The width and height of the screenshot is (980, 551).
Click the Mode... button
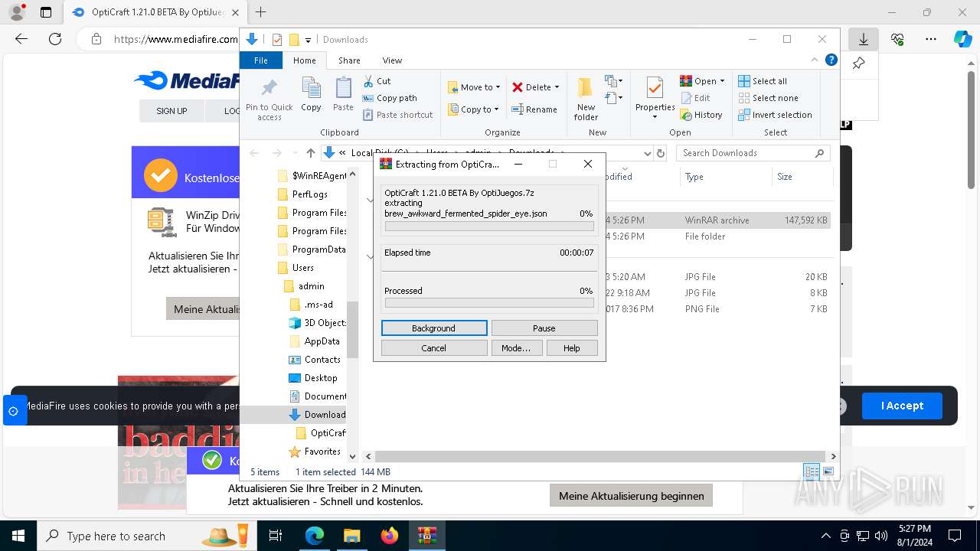pos(516,347)
